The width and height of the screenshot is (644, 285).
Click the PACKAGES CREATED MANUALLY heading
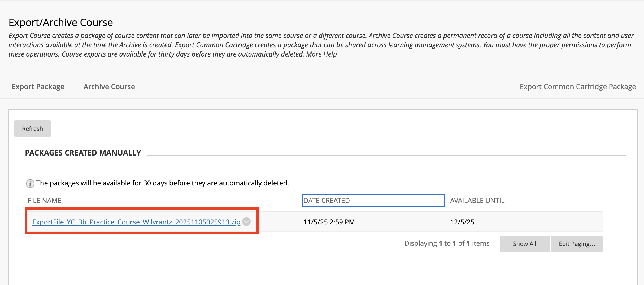tap(83, 153)
